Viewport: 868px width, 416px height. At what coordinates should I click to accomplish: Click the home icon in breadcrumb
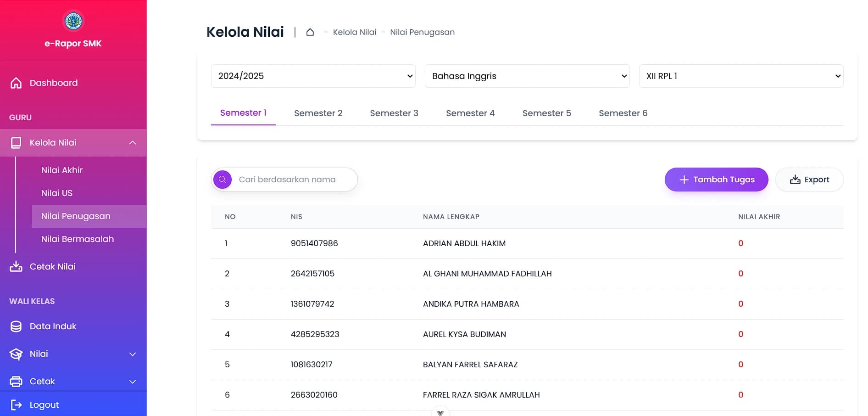[310, 32]
